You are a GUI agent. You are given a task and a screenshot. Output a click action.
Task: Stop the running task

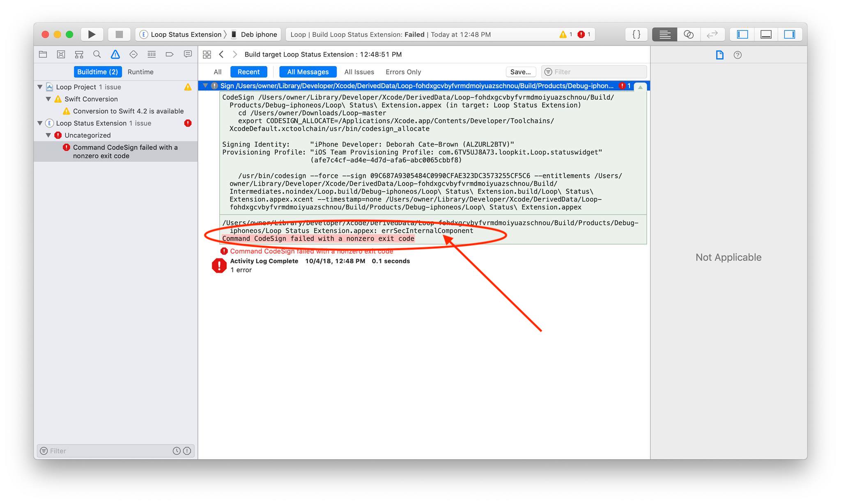[119, 34]
